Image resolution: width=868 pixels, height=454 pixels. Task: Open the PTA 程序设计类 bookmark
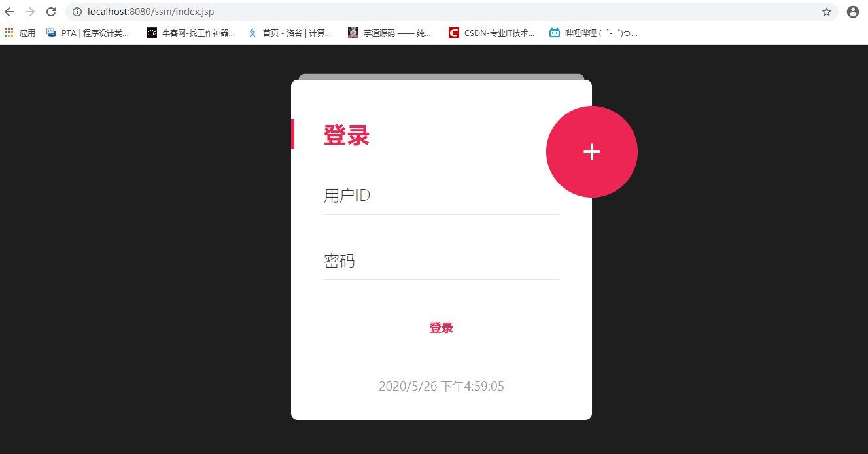pos(88,33)
